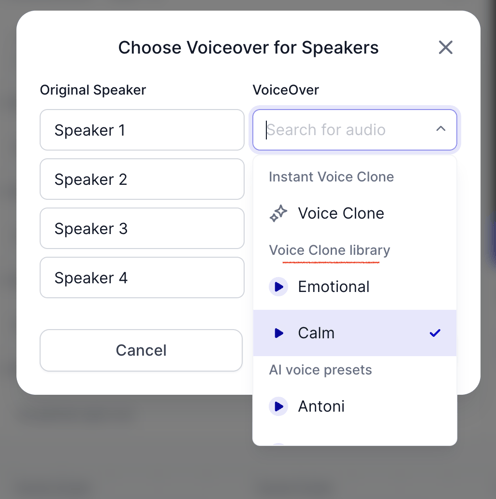Click the AI voice presets heading
Viewport: 496px width, 499px height.
pos(320,370)
